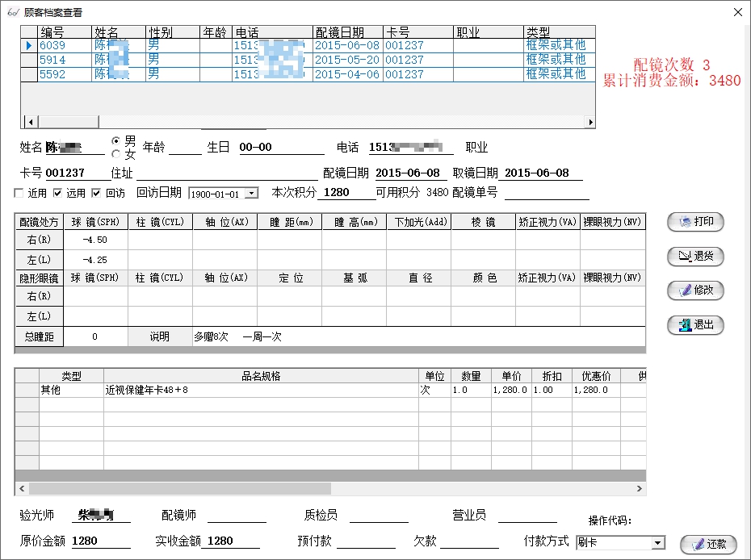
Task: Click the 退出 exit button
Action: click(695, 325)
